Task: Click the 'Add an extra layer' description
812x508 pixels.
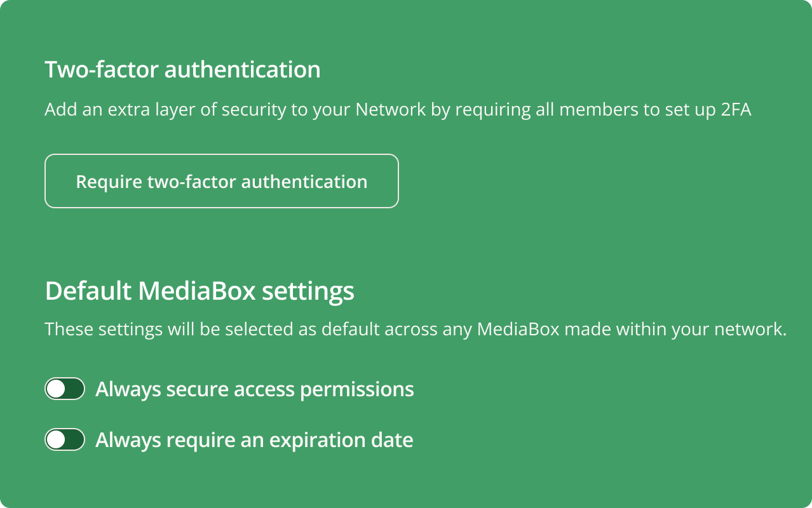Action: click(x=398, y=109)
